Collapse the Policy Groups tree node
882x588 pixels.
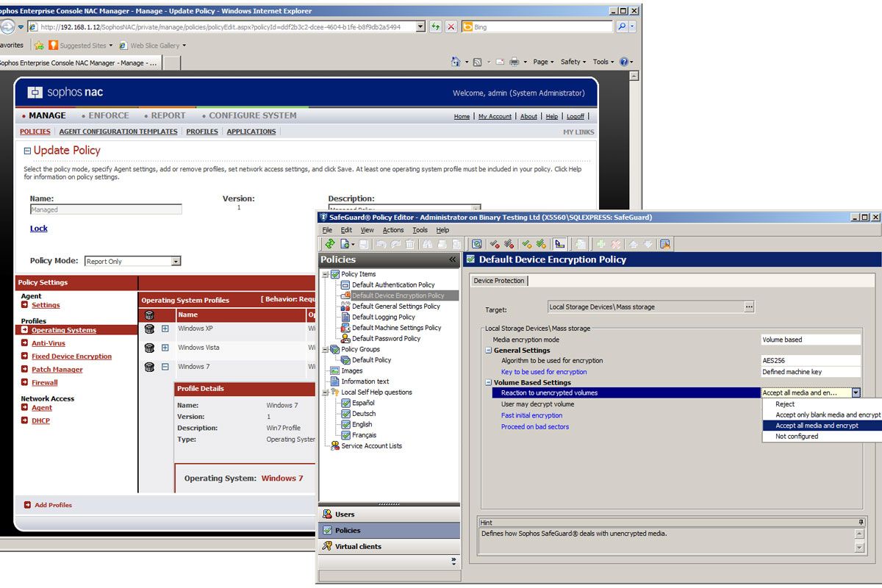(325, 349)
